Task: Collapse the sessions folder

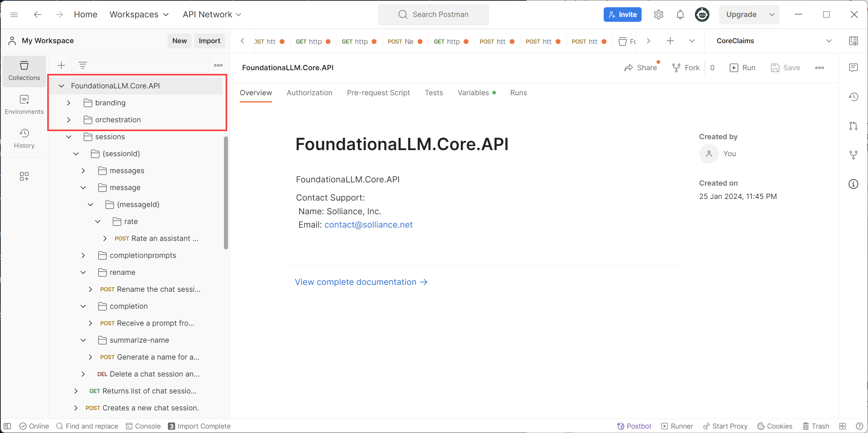Action: (69, 137)
